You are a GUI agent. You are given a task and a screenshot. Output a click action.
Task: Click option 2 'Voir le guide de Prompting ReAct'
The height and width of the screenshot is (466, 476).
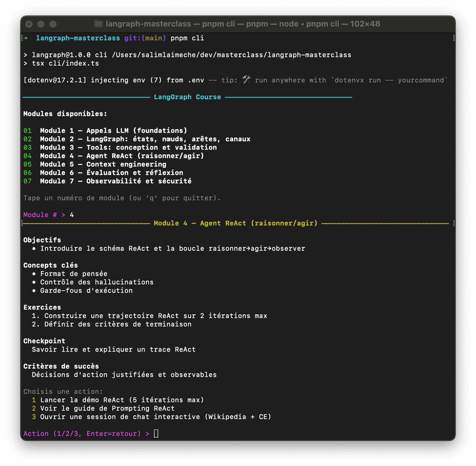click(x=107, y=408)
